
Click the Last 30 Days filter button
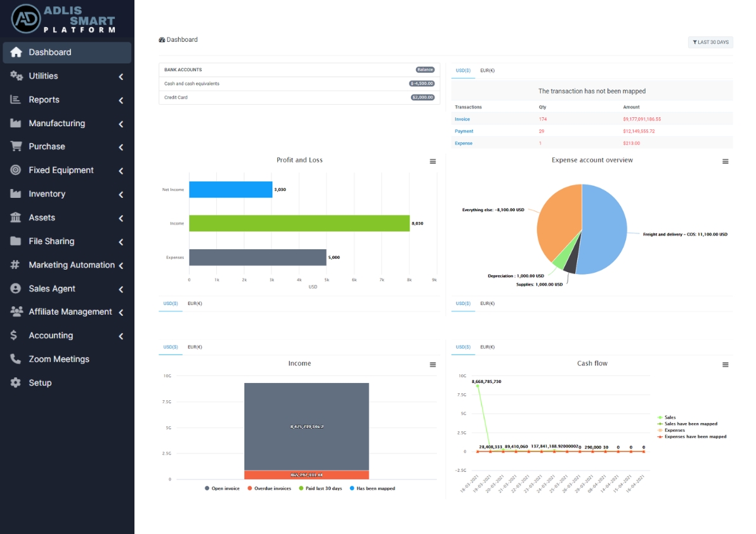(x=710, y=42)
